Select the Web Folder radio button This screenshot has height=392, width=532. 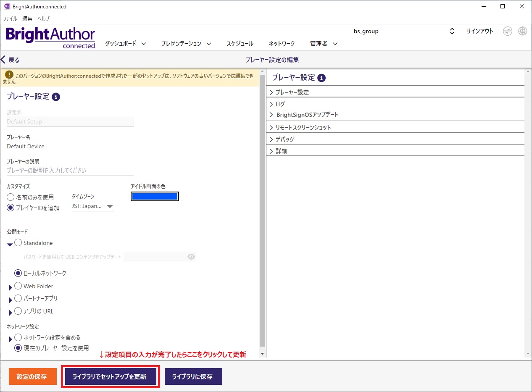pyautogui.click(x=18, y=286)
